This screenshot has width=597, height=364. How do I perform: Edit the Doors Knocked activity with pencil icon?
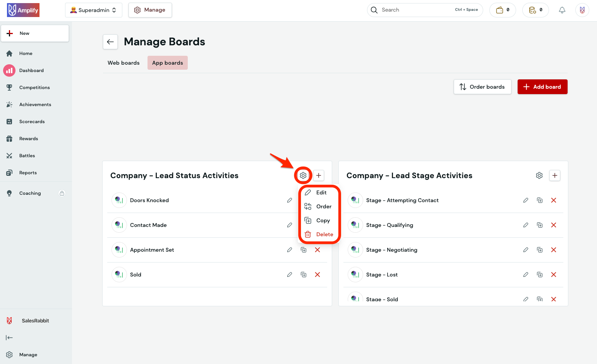coord(290,200)
